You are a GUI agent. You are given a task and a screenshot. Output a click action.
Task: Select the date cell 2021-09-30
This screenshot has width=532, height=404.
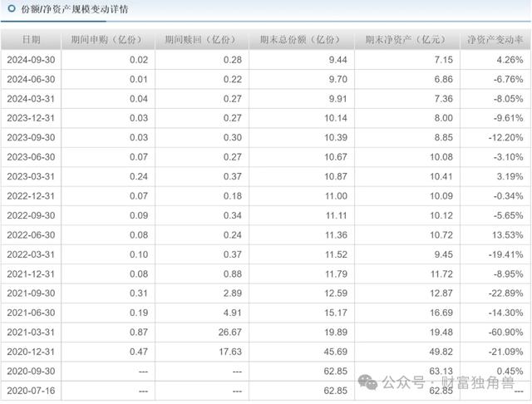coord(31,293)
